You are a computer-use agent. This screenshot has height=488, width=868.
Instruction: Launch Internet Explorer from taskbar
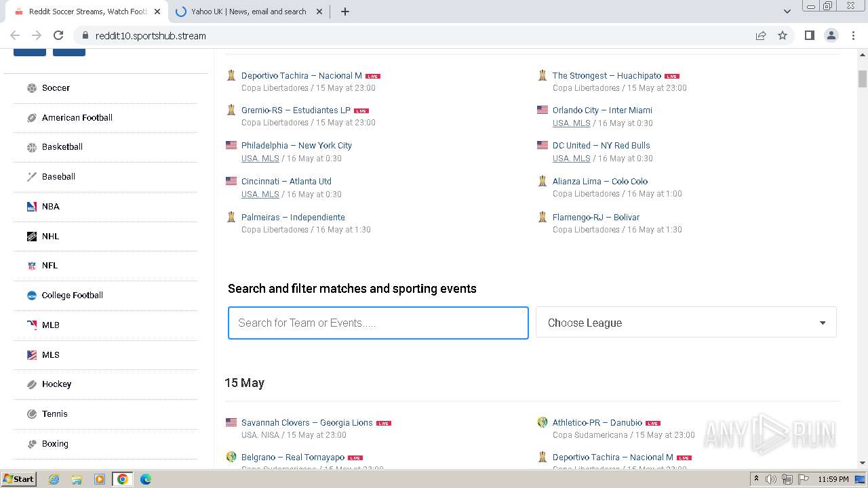[54, 479]
